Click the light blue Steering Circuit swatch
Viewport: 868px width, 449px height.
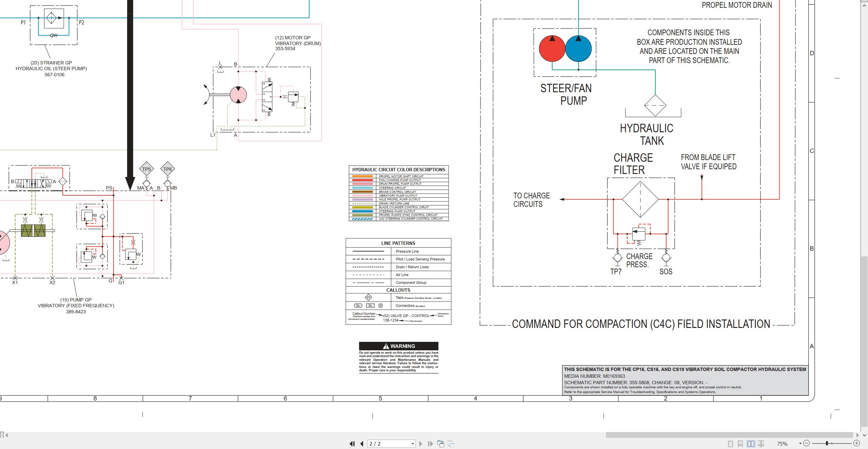point(362,188)
